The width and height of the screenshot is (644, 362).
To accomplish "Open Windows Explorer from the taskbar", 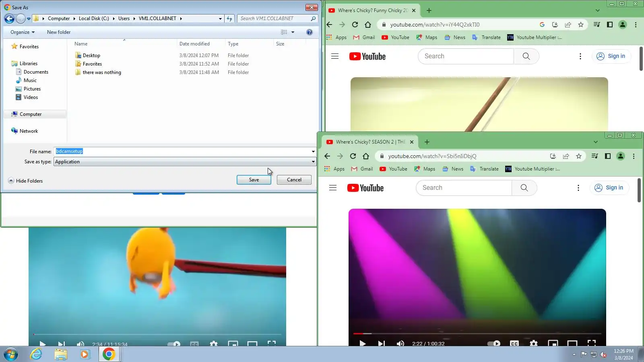I will [61, 354].
